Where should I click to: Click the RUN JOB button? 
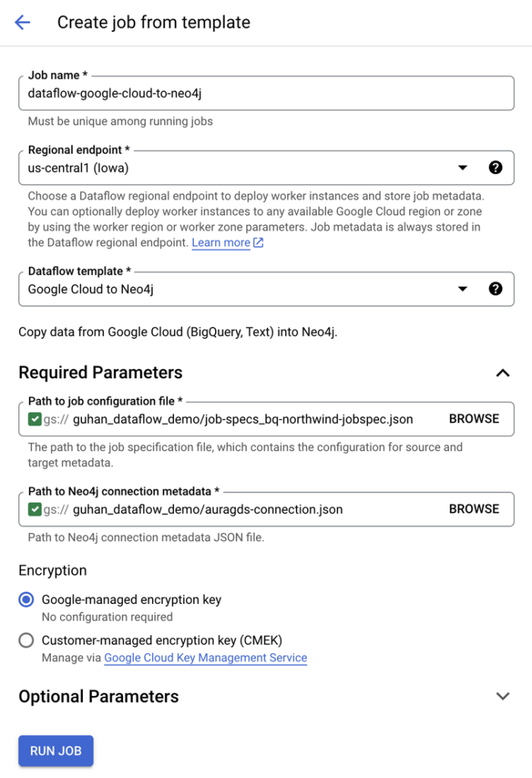(55, 751)
